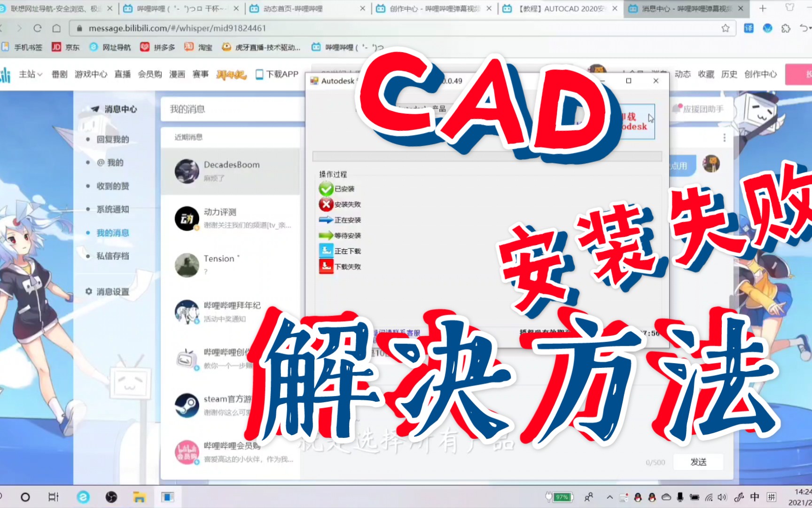Open OBS Studio from the taskbar
Screen dimensions: 812x508
[x=111, y=496]
